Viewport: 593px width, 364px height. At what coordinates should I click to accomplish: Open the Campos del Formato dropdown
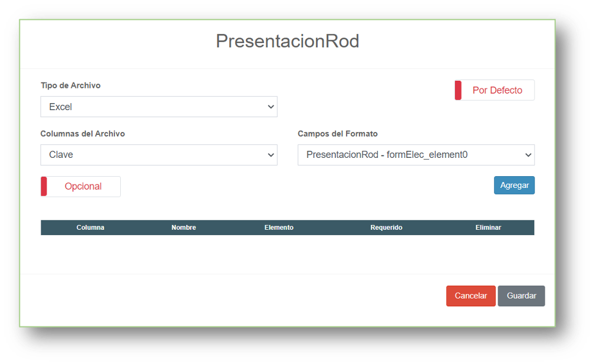click(x=416, y=155)
